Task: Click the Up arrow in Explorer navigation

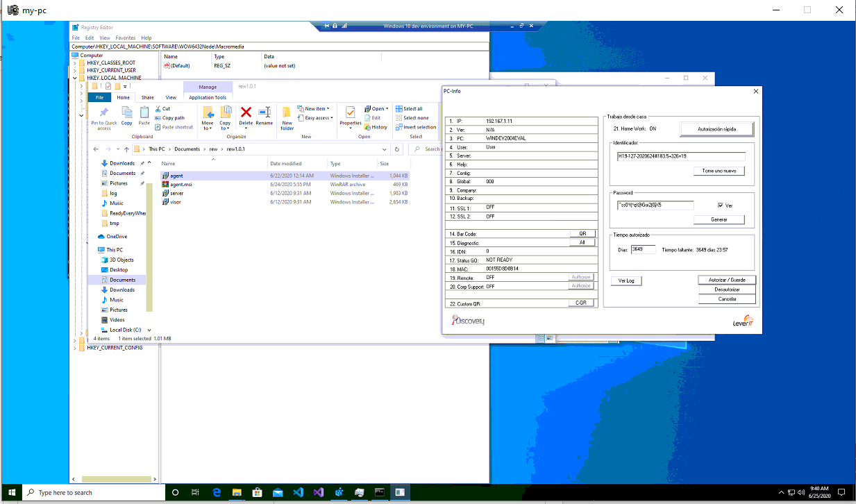Action: [x=126, y=149]
